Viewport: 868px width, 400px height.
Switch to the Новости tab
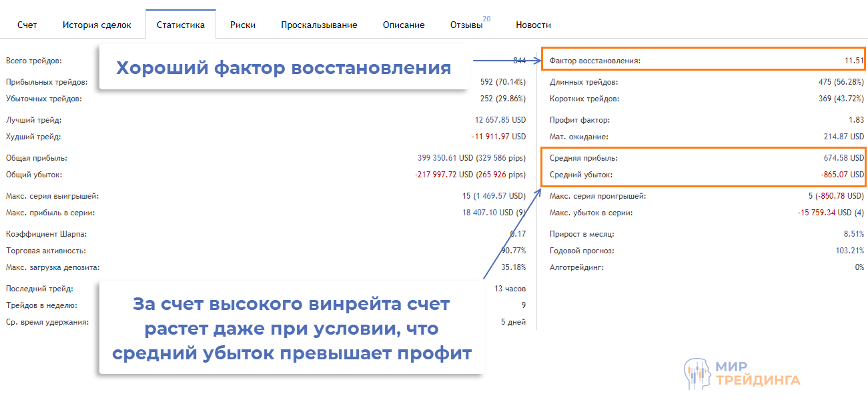pyautogui.click(x=533, y=25)
